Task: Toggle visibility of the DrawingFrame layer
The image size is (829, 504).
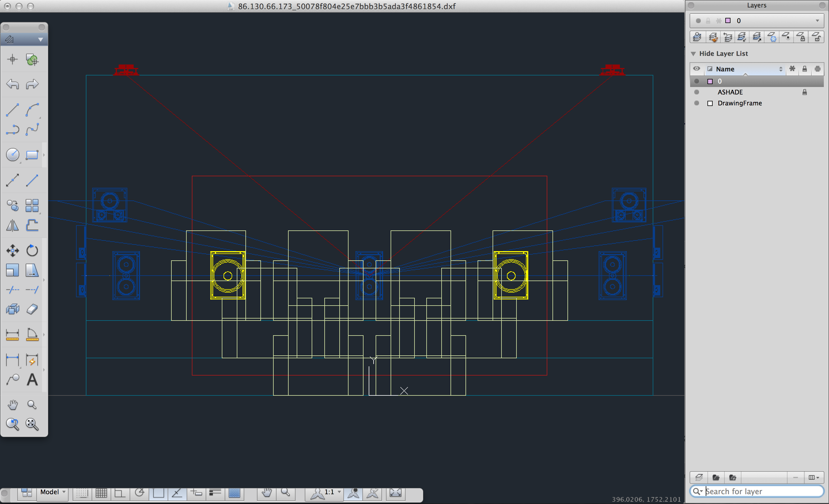Action: (x=697, y=103)
